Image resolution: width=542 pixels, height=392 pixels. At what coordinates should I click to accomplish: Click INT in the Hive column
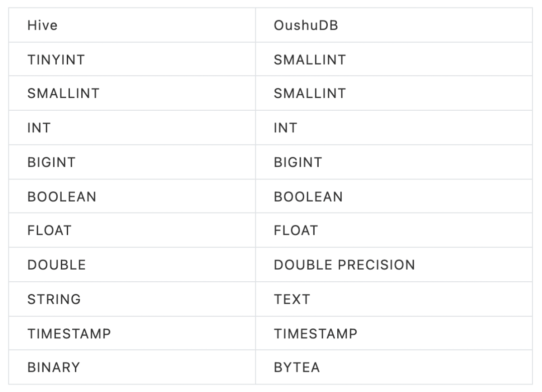click(x=39, y=128)
